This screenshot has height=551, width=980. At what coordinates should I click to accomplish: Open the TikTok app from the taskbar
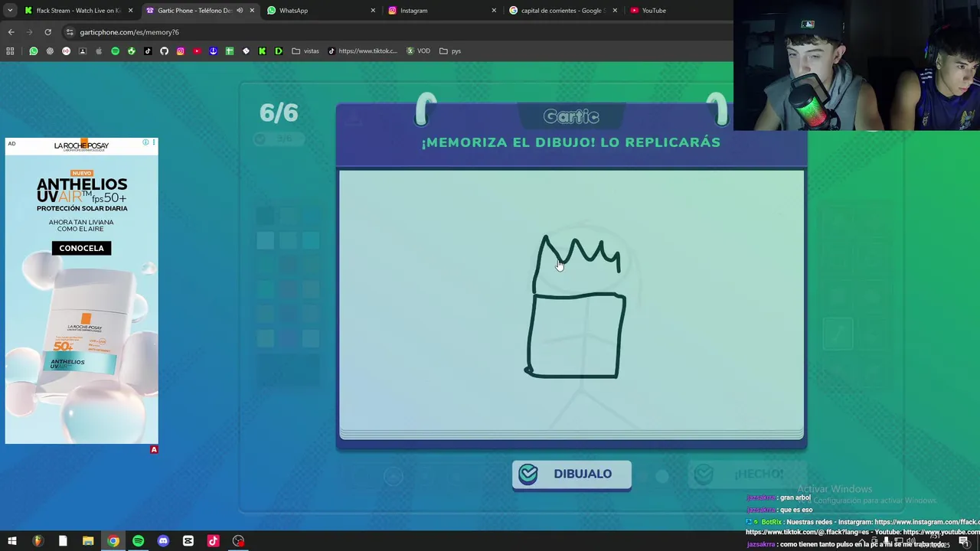click(214, 541)
